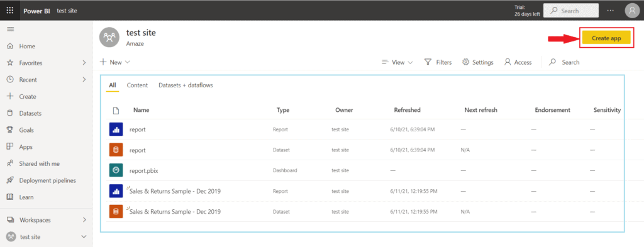Click the report Report row icon
This screenshot has height=247, width=644.
click(x=116, y=129)
